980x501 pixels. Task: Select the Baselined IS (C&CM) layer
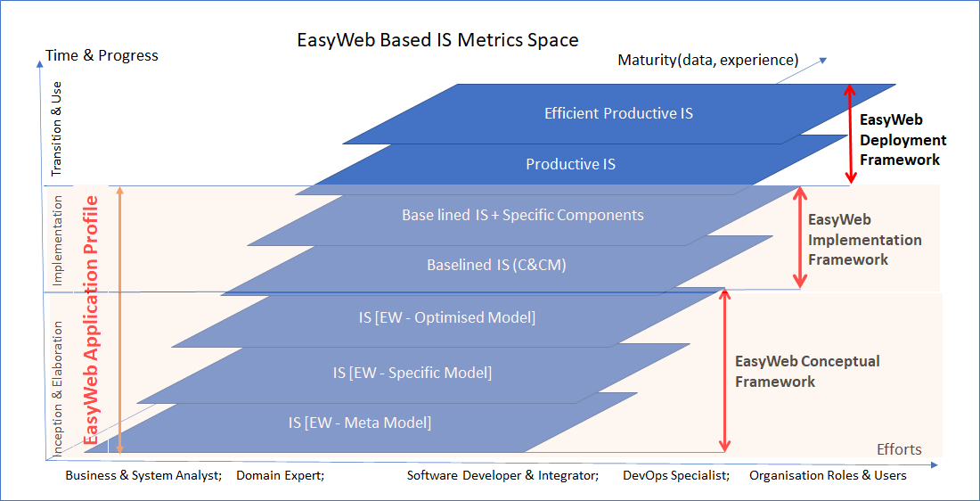pos(496,264)
